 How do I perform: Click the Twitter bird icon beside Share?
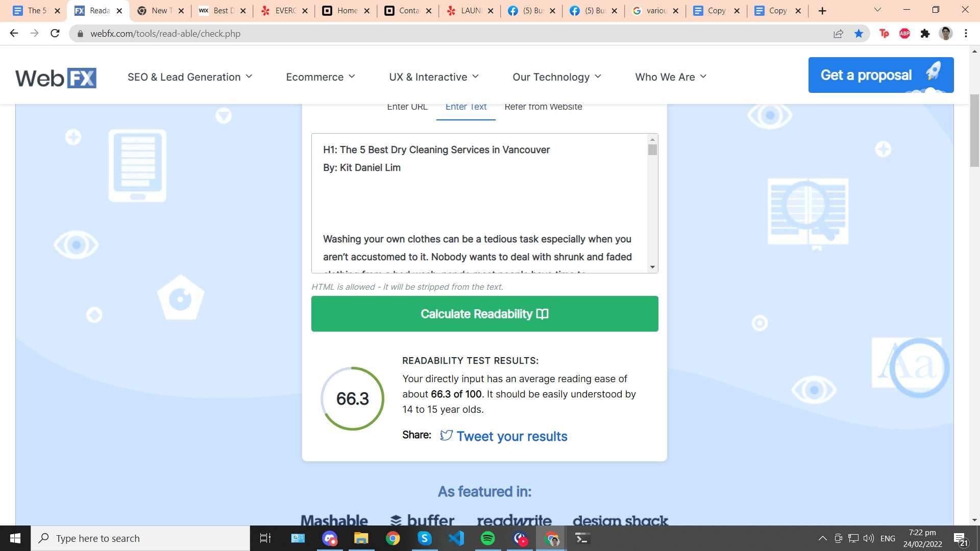(x=446, y=435)
